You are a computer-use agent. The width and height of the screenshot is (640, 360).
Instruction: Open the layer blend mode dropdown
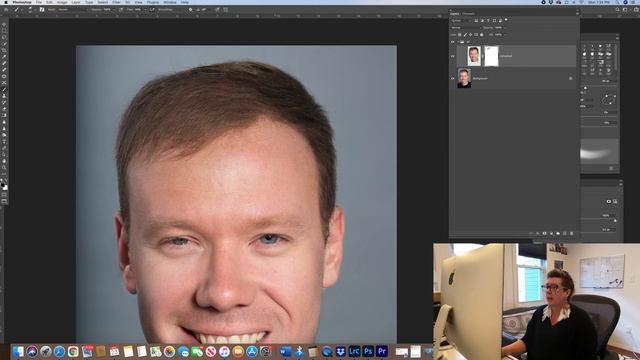tap(467, 28)
